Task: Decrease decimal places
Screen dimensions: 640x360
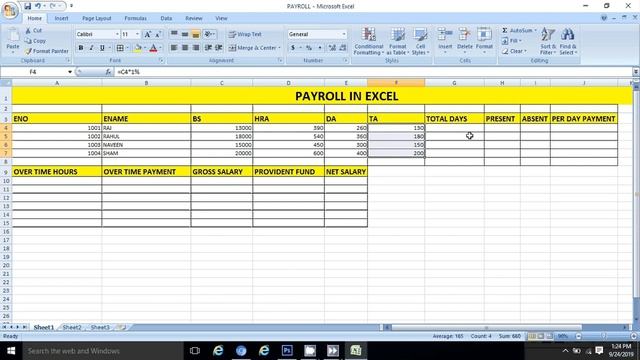Action: pyautogui.click(x=343, y=48)
